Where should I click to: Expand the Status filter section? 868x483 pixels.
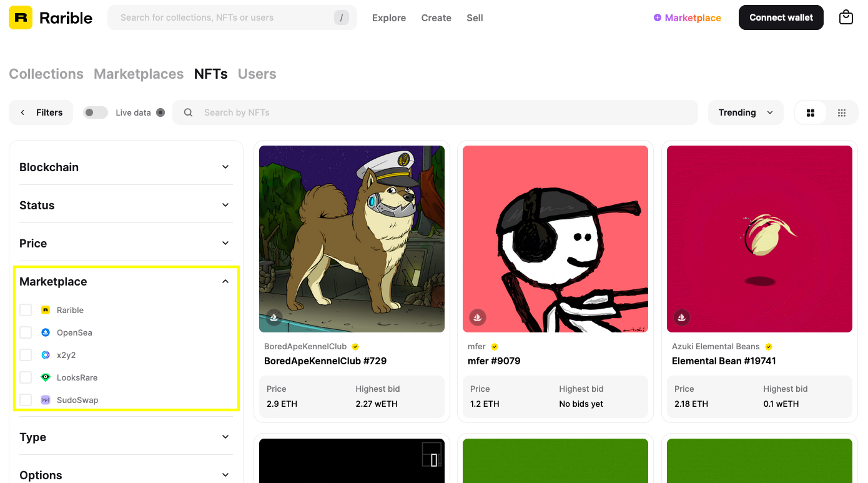pyautogui.click(x=126, y=205)
